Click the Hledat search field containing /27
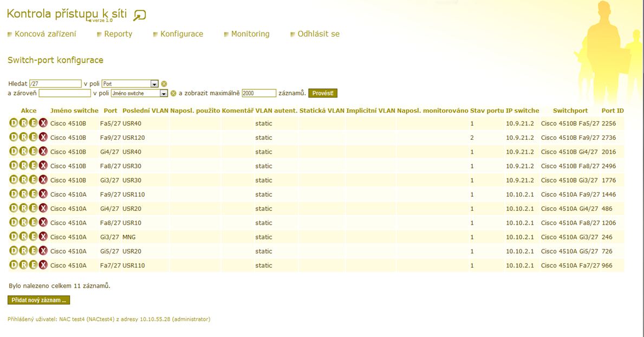The width and height of the screenshot is (644, 337). click(x=55, y=84)
